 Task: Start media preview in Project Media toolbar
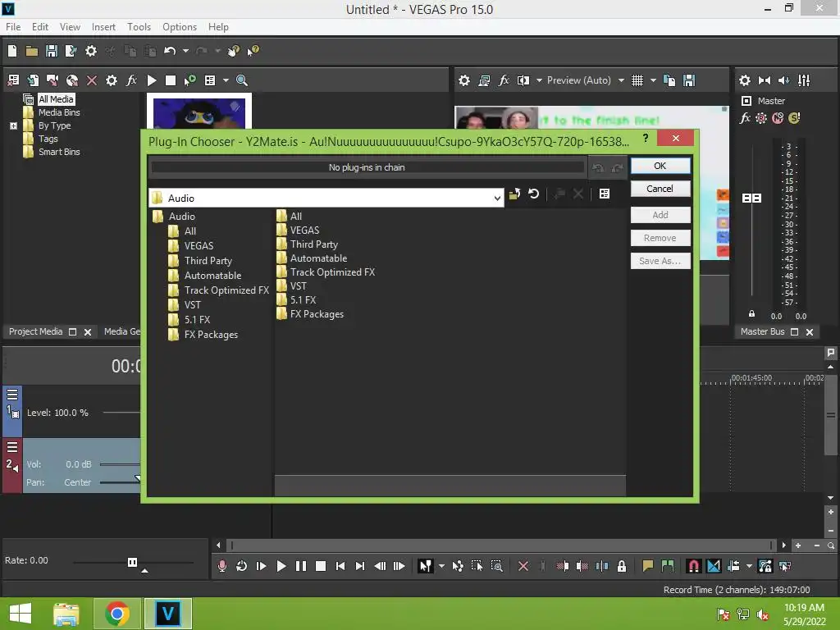click(152, 80)
